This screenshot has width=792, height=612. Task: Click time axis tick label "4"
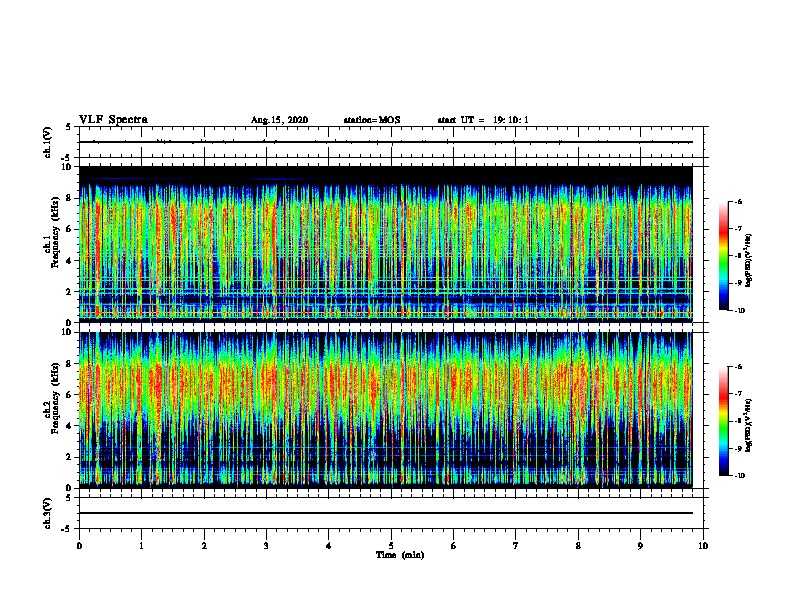point(329,546)
